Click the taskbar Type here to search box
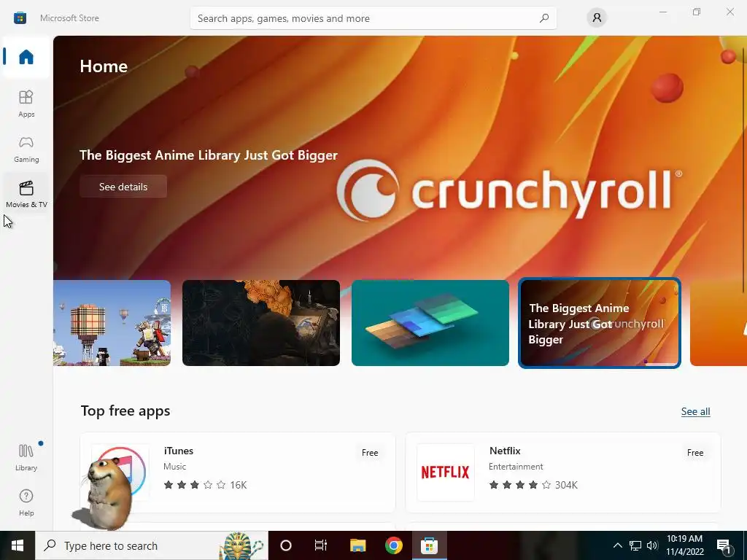This screenshot has width=747, height=560. point(152,545)
